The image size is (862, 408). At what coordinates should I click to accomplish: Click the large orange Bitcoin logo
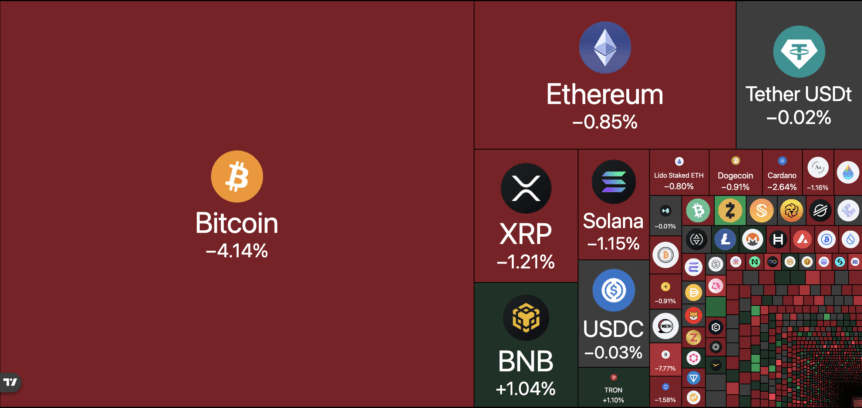point(236,176)
